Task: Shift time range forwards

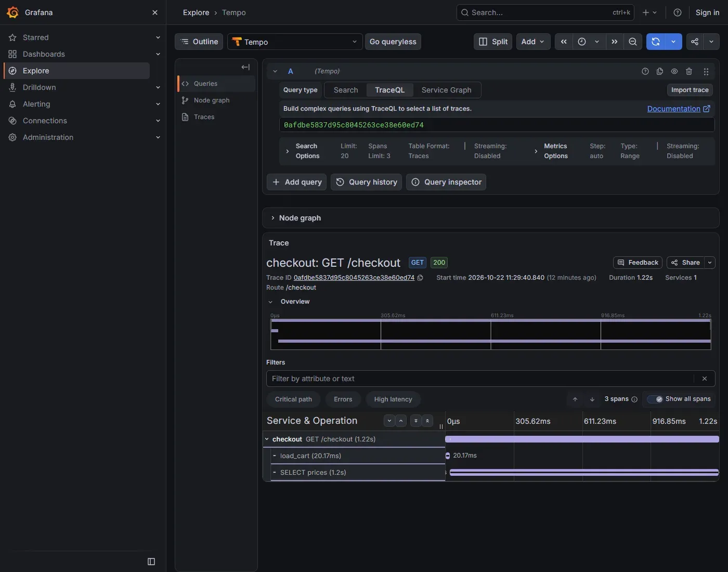Action: [x=615, y=42]
